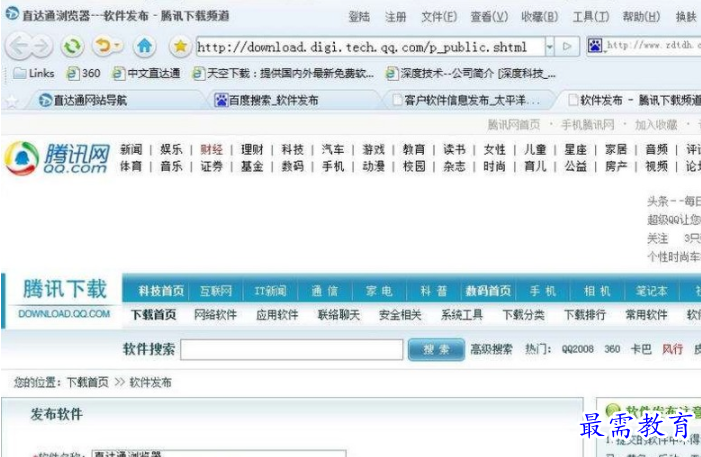Click 下载首页 in the breadcrumb

coord(88,382)
